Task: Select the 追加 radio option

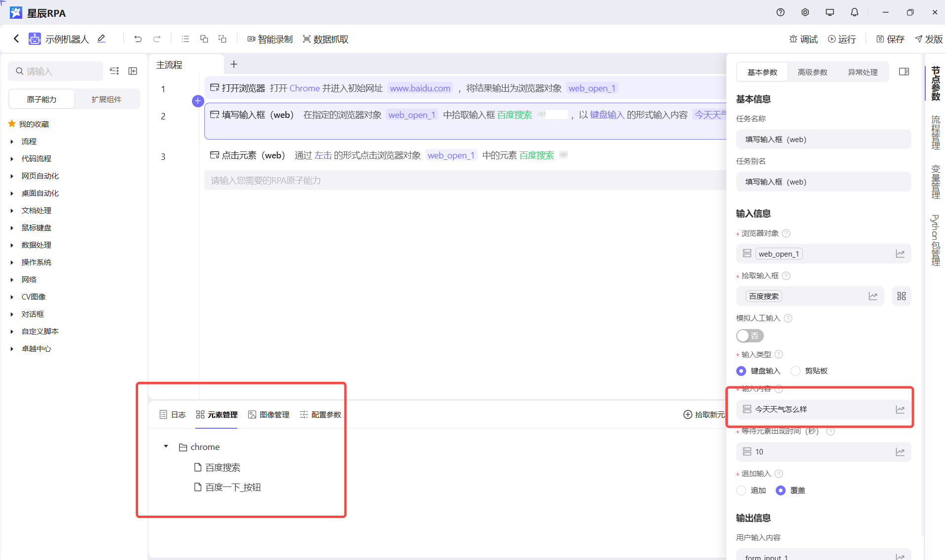Action: click(741, 490)
